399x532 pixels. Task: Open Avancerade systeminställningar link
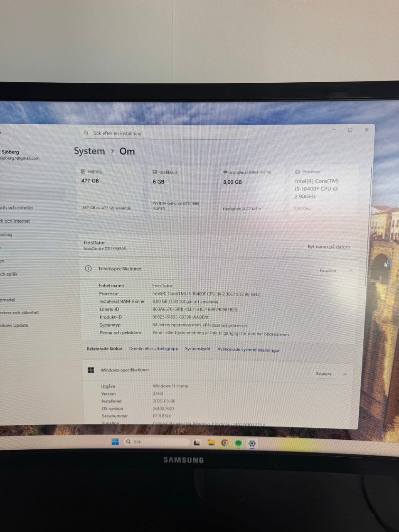[249, 350]
